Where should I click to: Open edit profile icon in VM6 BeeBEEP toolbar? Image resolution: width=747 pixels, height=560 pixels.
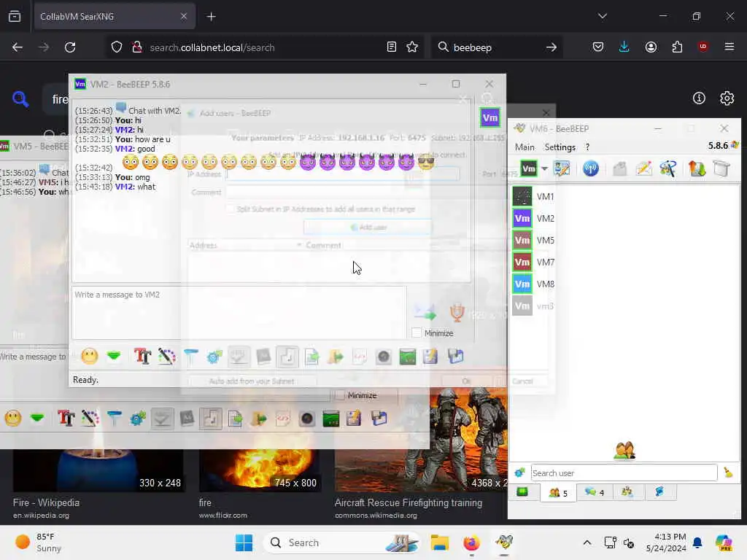tap(562, 168)
